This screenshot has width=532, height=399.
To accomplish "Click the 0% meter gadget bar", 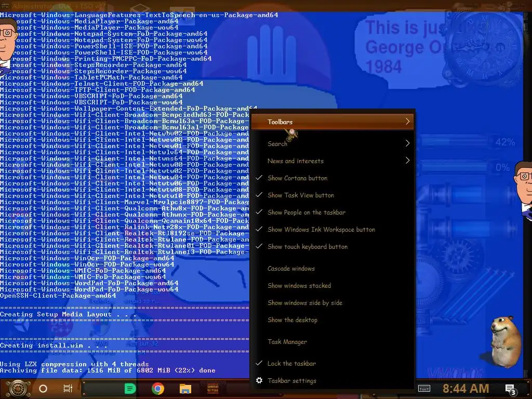I will [x=454, y=167].
